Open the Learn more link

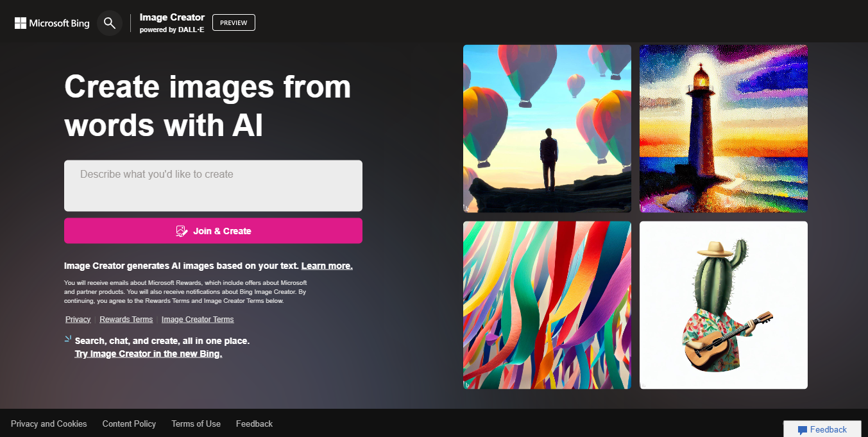[327, 266]
